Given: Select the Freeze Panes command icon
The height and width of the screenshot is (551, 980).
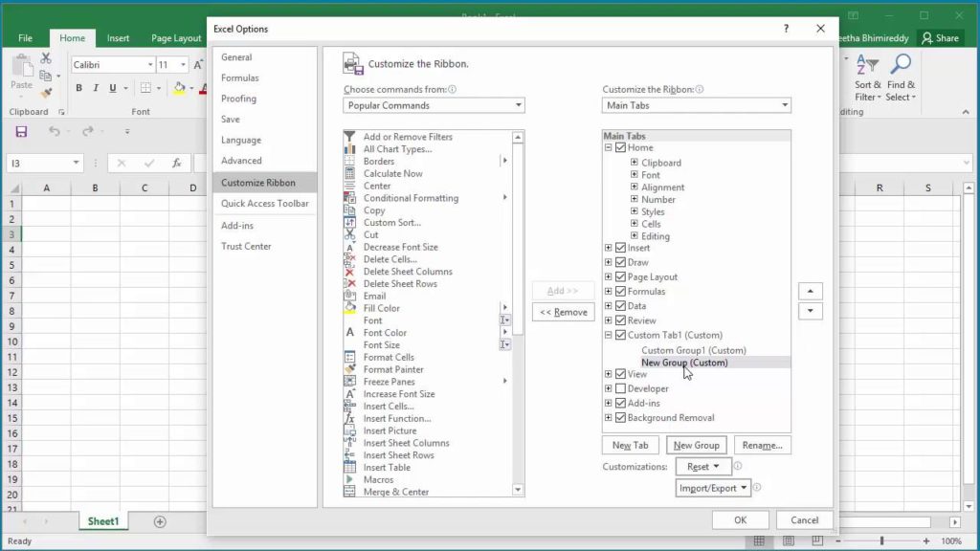Looking at the screenshot, I should click(350, 382).
